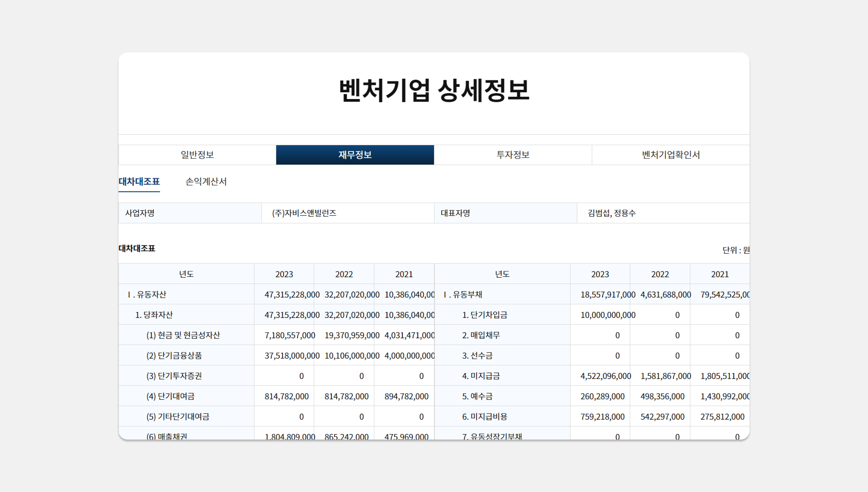The image size is (868, 492).
Task: Open the 일반정보 tab
Action: [x=197, y=155]
